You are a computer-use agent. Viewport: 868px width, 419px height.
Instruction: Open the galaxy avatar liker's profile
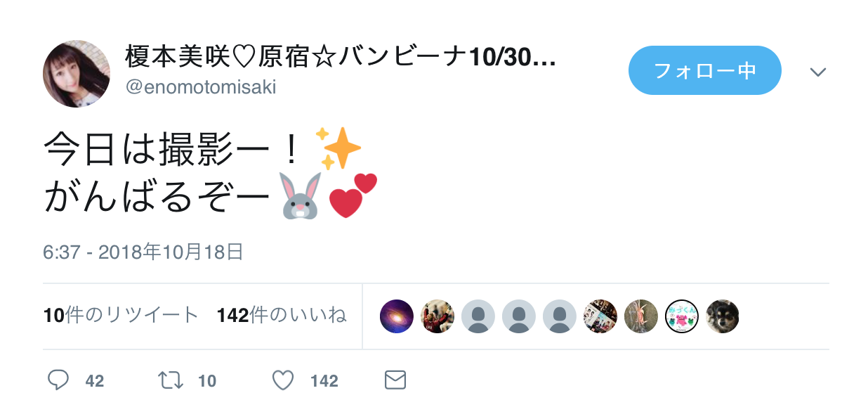tap(397, 316)
